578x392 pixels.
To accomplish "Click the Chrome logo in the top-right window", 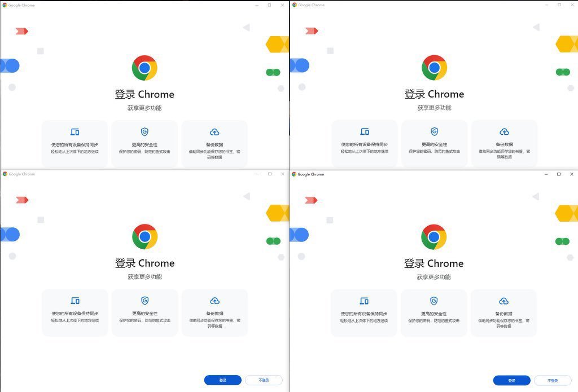I will pyautogui.click(x=434, y=68).
